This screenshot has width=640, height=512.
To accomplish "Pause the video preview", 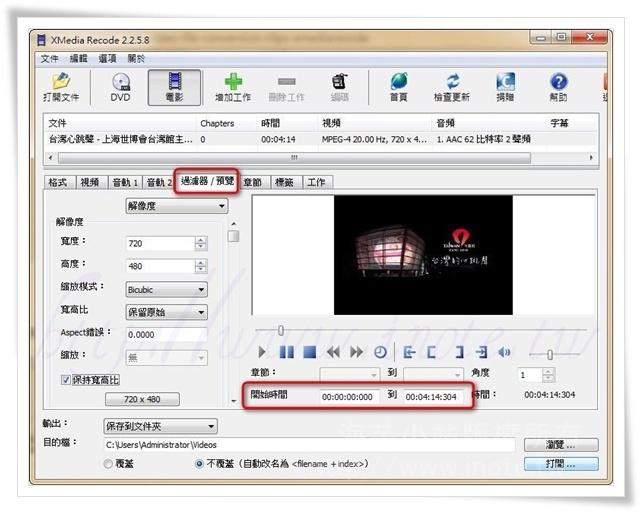I will click(x=286, y=352).
